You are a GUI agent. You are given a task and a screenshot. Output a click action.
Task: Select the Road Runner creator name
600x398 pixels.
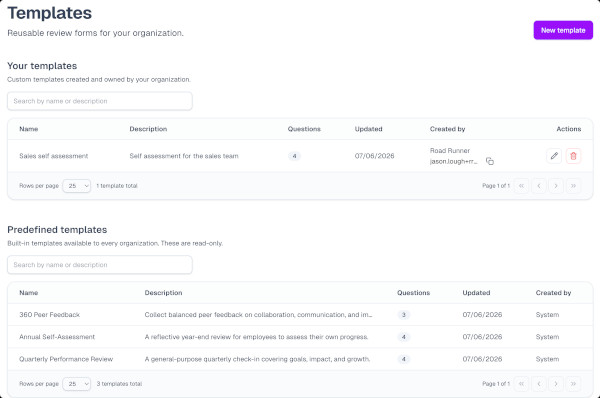(450, 150)
